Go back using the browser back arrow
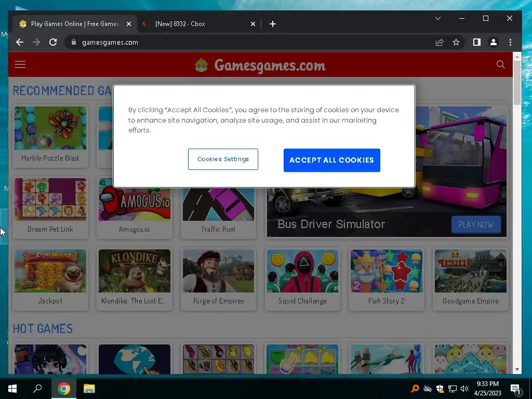Screen dimensions: 532x399 tap(20, 42)
